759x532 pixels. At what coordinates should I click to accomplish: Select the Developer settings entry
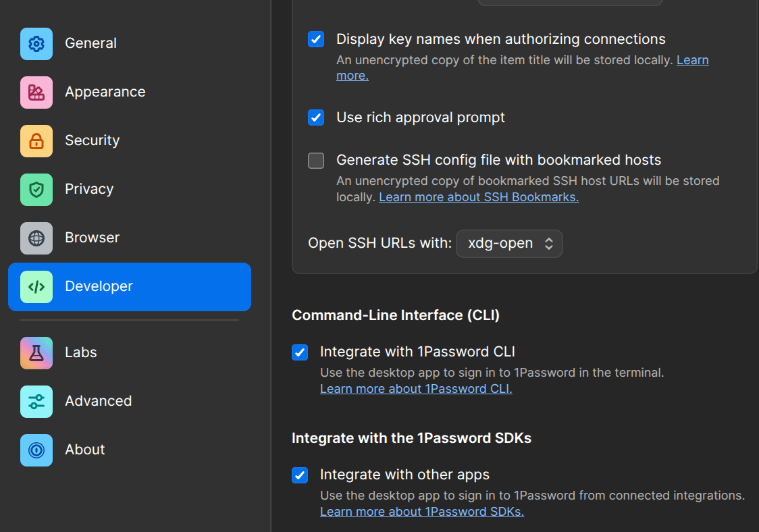click(130, 286)
